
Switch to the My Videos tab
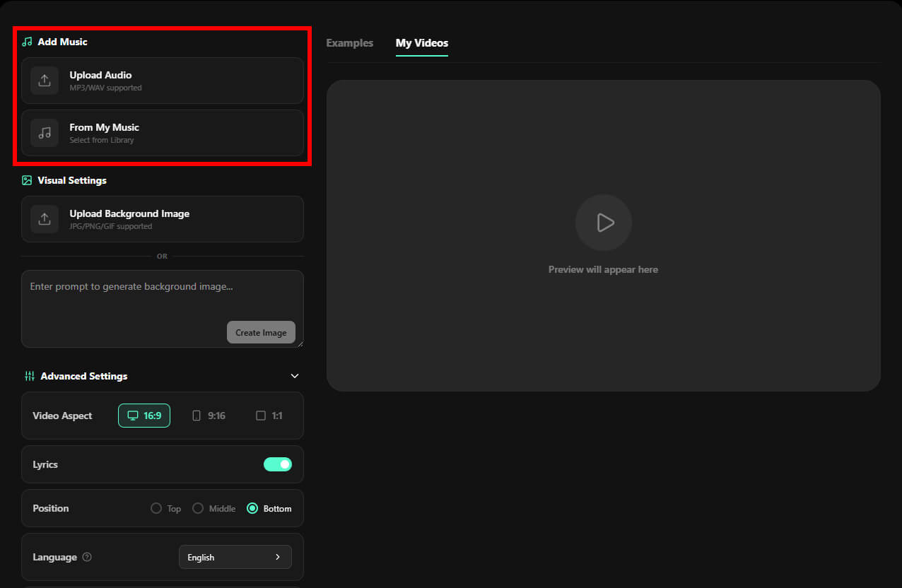(x=422, y=43)
